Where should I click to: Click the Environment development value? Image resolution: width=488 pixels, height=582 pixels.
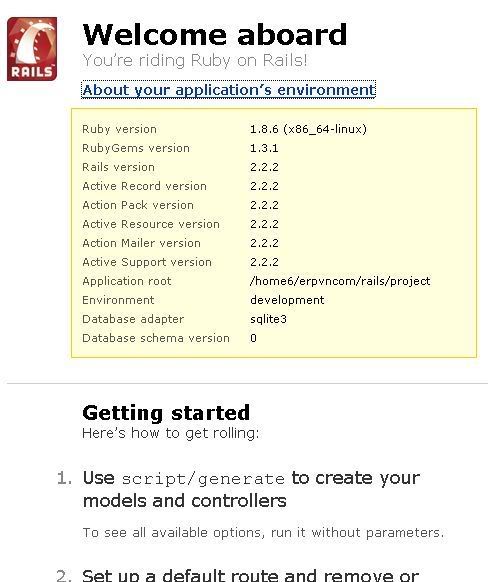pyautogui.click(x=287, y=300)
